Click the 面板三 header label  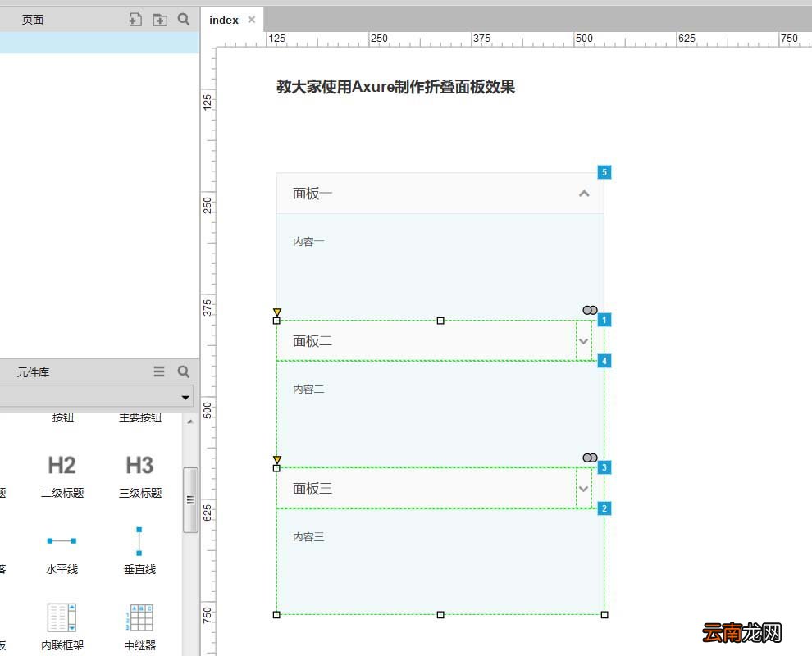coord(312,489)
